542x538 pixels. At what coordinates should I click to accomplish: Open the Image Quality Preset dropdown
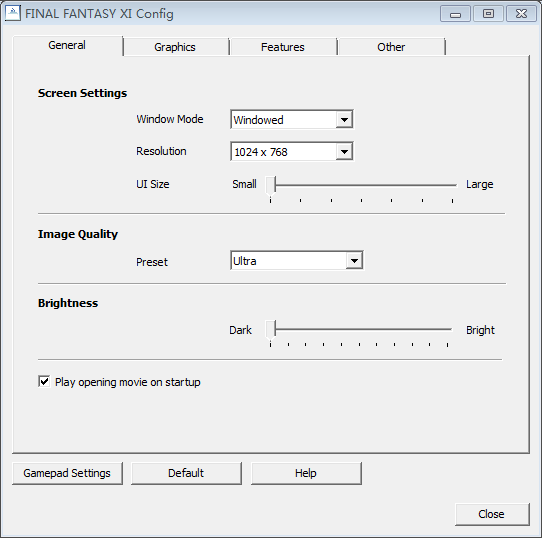click(x=297, y=261)
